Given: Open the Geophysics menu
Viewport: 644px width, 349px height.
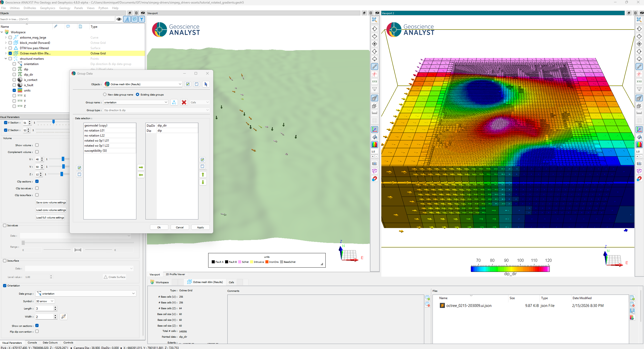Looking at the screenshot, I should point(47,8).
